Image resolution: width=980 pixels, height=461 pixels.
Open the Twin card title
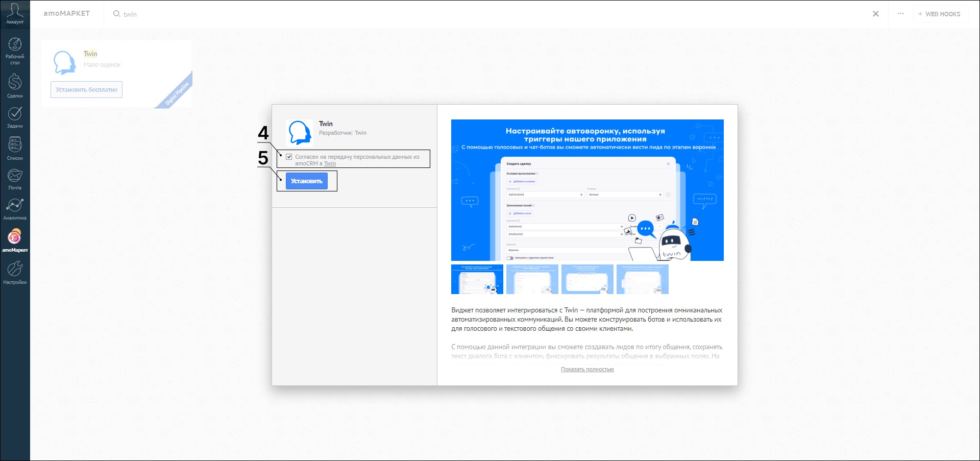coord(90,54)
